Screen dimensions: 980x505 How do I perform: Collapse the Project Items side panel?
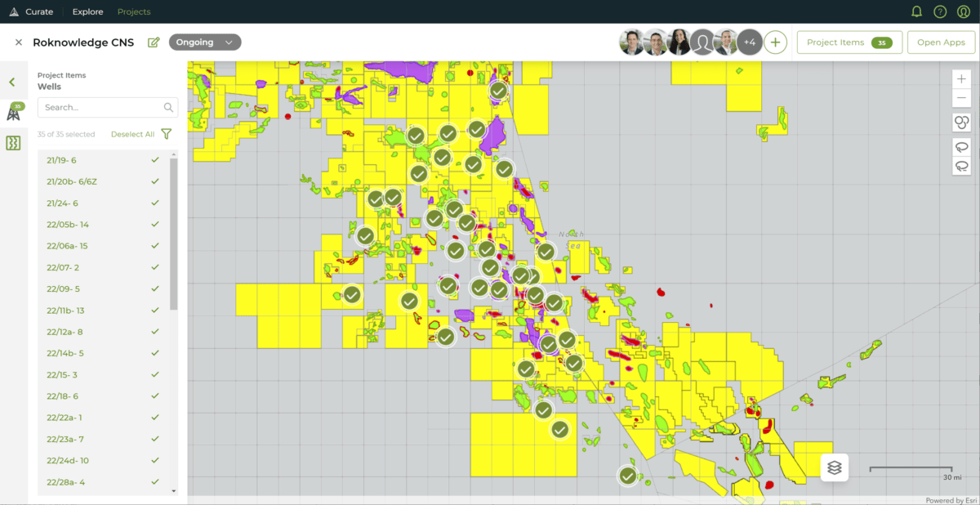pyautogui.click(x=12, y=82)
